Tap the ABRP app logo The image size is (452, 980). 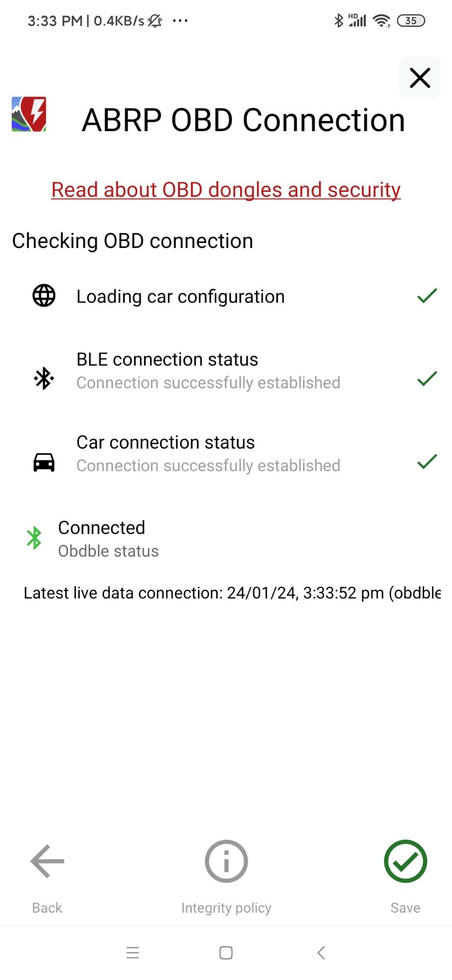29,114
